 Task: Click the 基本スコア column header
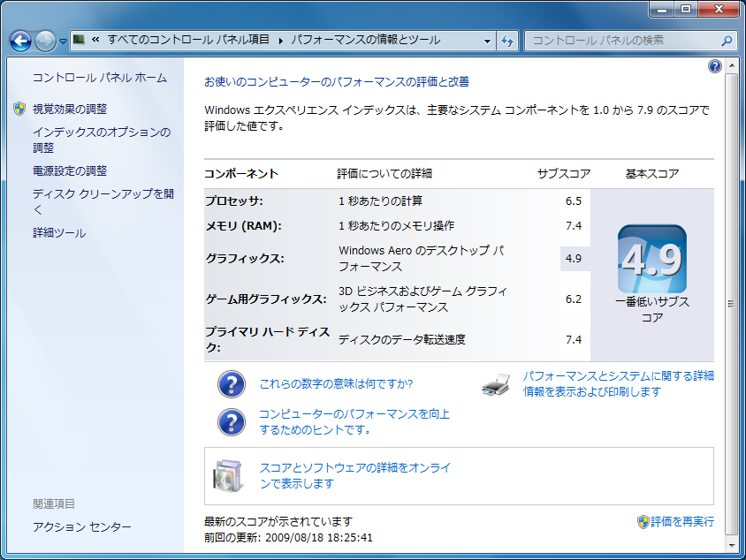tap(651, 174)
